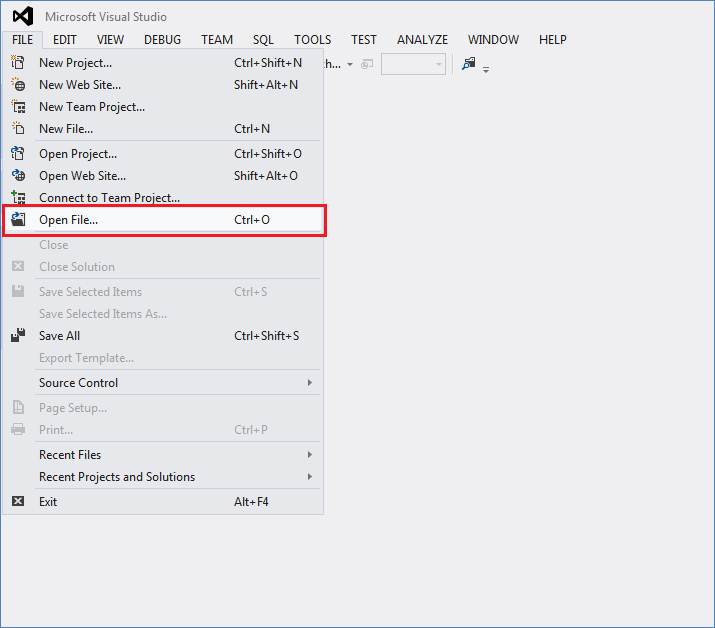Choose Open Web Site... menu entry
This screenshot has width=715, height=628.
[x=162, y=176]
